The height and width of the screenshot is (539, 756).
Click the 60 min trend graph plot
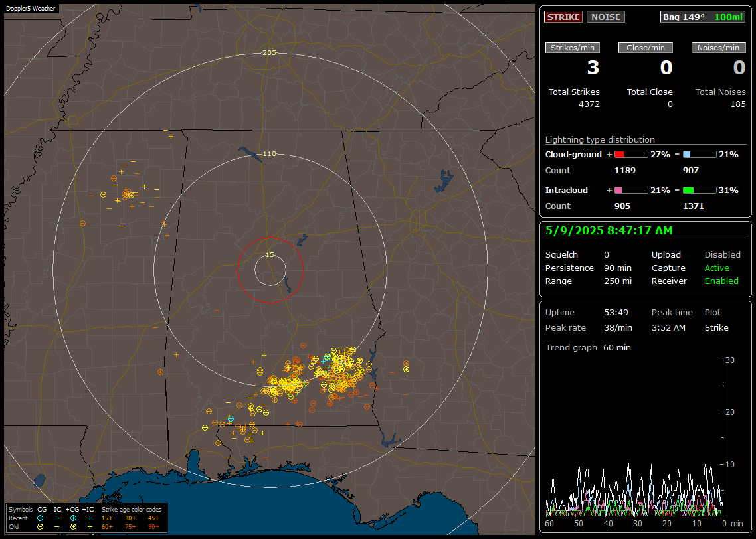(634, 438)
